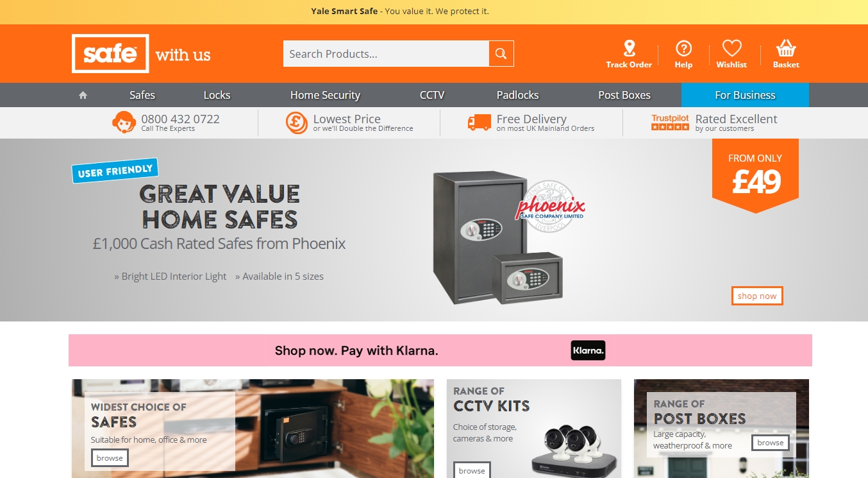Open the Help question mark icon
Viewport: 868px width, 478px height.
[683, 49]
